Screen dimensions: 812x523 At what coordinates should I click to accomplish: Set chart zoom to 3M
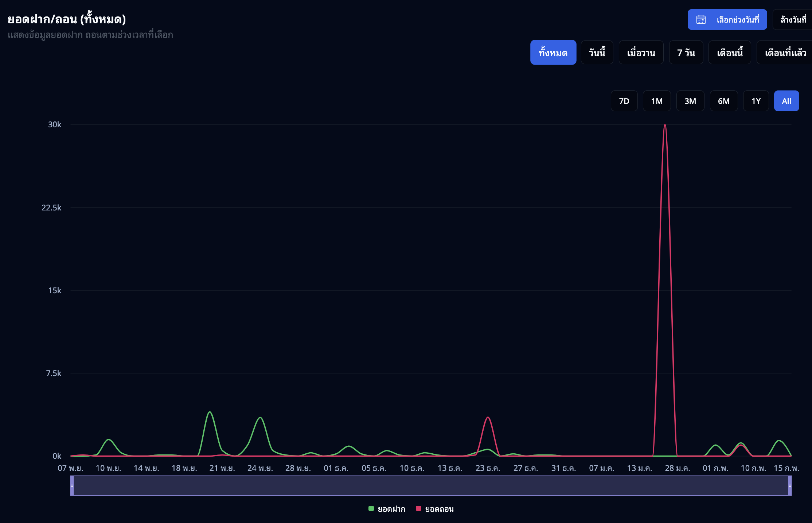pos(690,101)
